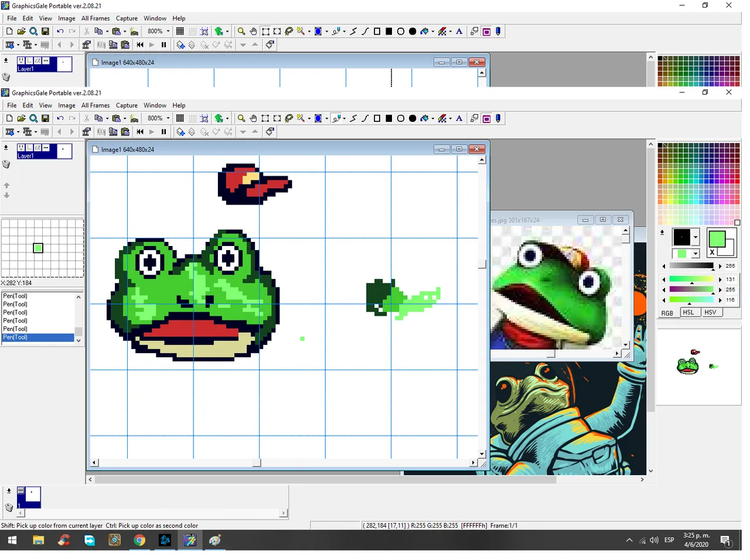The image size is (750, 560).
Task: Toggle Layer1 visibility in front window layer panel
Action: click(21, 148)
